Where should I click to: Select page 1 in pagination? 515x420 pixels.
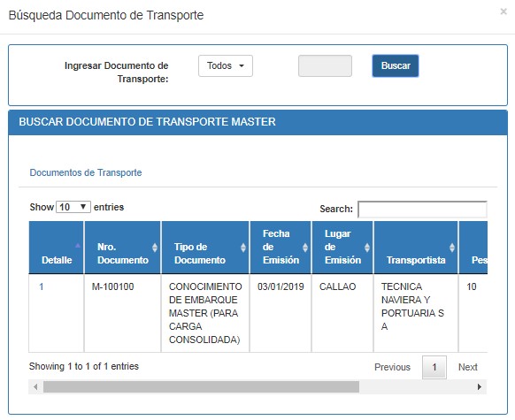(x=434, y=367)
